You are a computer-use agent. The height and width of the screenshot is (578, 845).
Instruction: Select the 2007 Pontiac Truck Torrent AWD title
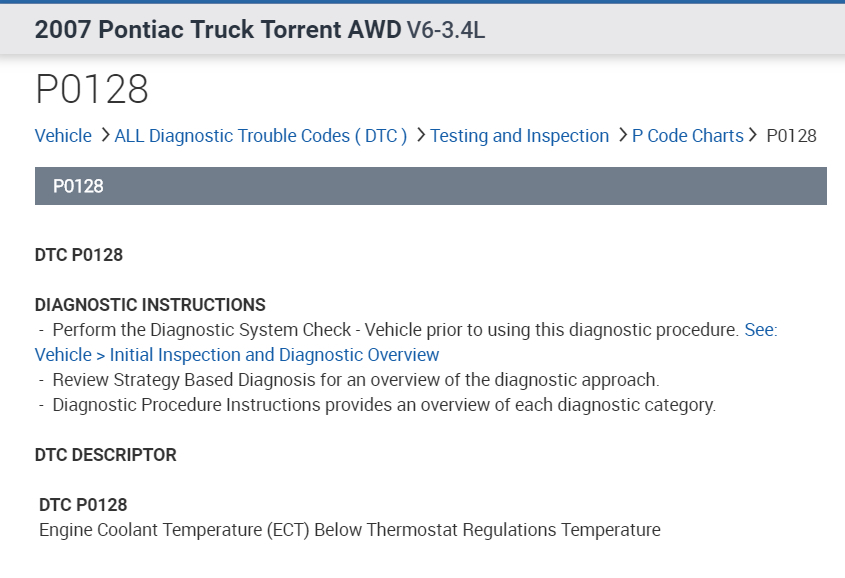217,29
